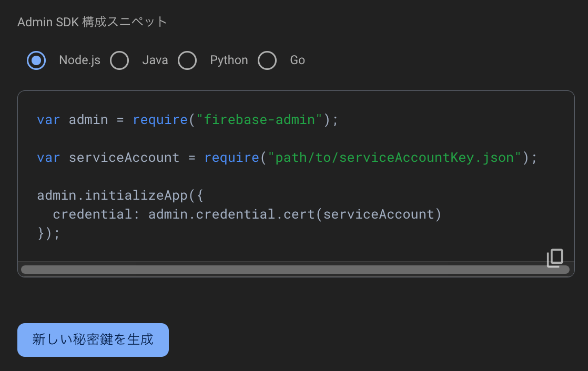Pick the Go radio option
Viewport: 588px width, 371px height.
coord(267,60)
